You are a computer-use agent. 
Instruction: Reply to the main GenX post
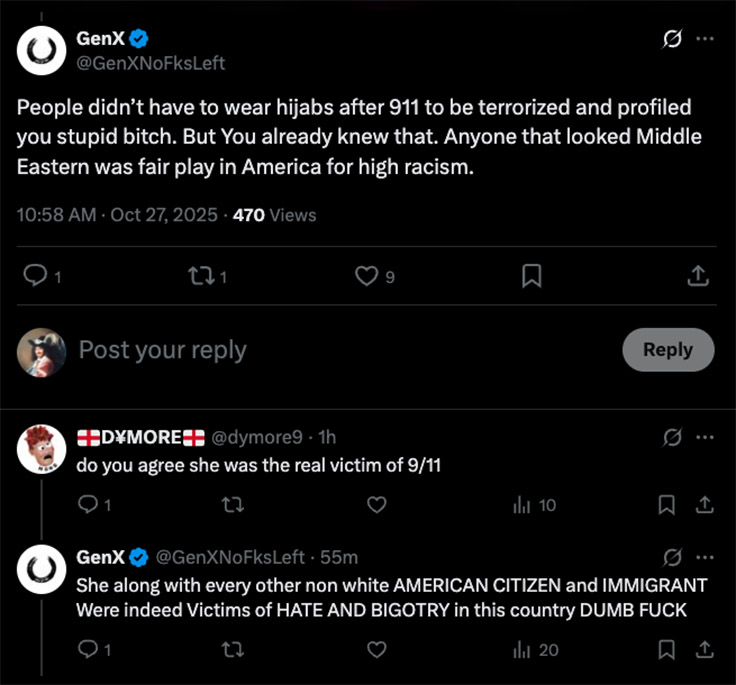pos(36,275)
